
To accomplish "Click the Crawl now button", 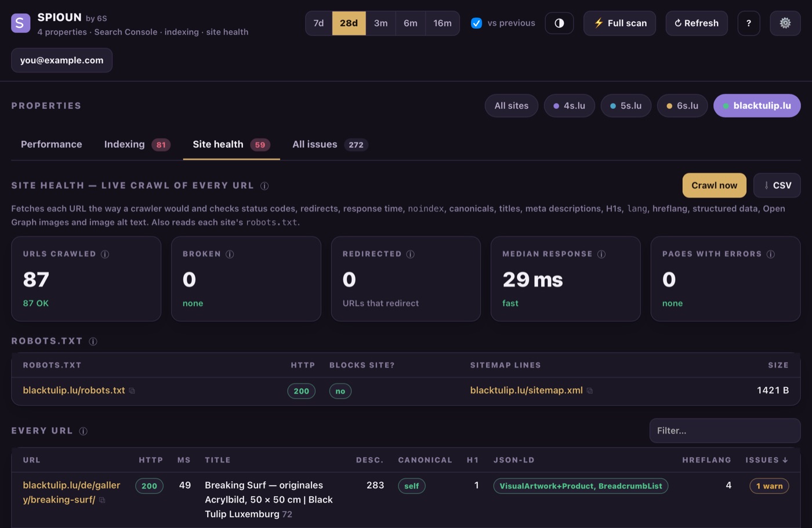I will [x=714, y=185].
